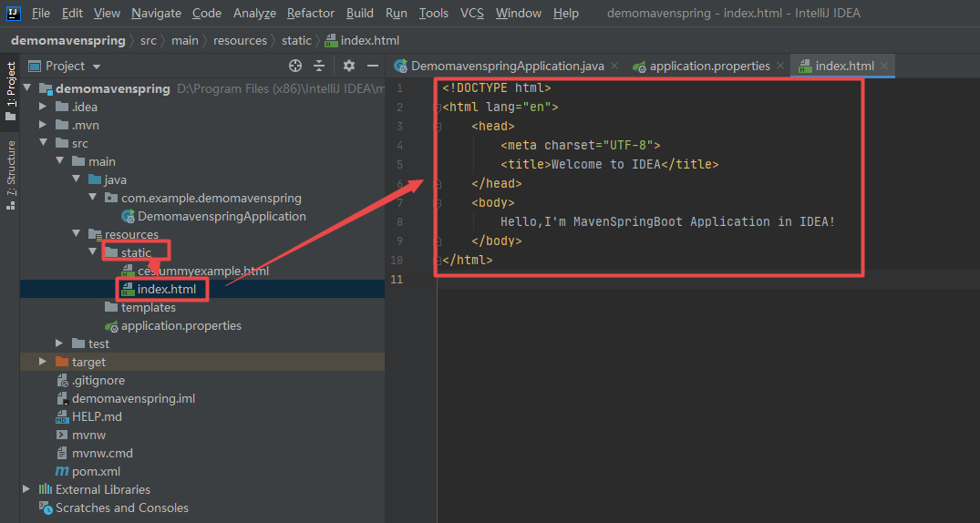Expand the test folder arrow
The width and height of the screenshot is (980, 523).
60,344
